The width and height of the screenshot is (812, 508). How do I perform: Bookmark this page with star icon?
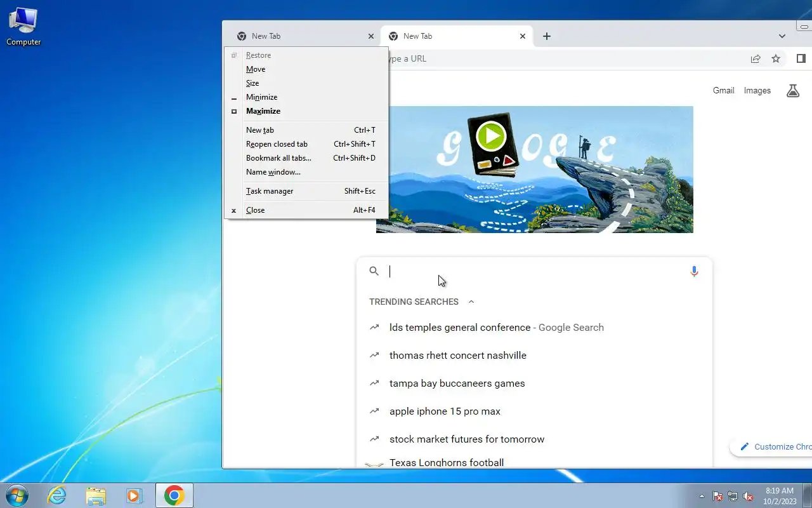[x=776, y=58]
